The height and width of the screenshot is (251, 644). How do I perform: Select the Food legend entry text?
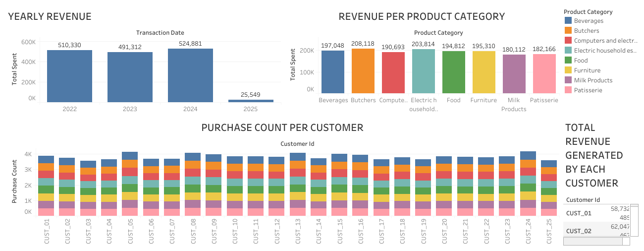[x=581, y=61]
